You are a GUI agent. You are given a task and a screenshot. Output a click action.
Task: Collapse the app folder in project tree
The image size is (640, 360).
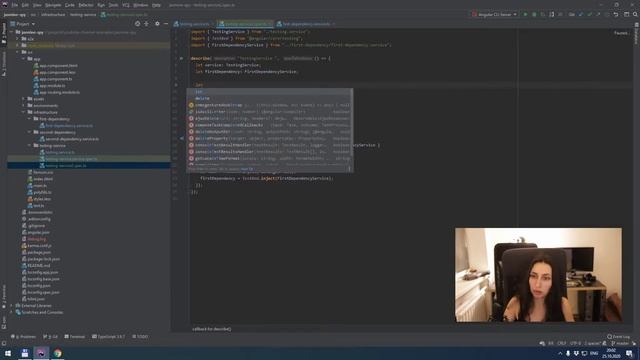[23, 59]
